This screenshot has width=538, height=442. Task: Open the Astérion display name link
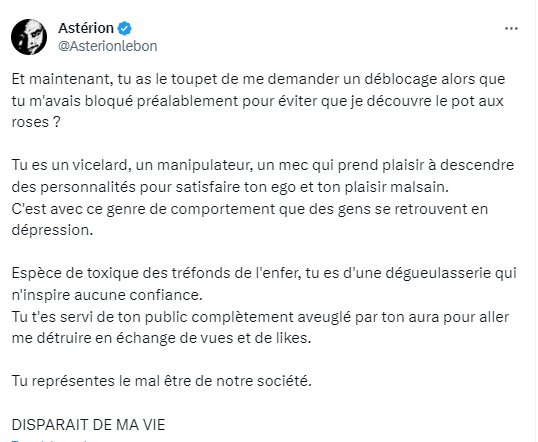coord(86,28)
